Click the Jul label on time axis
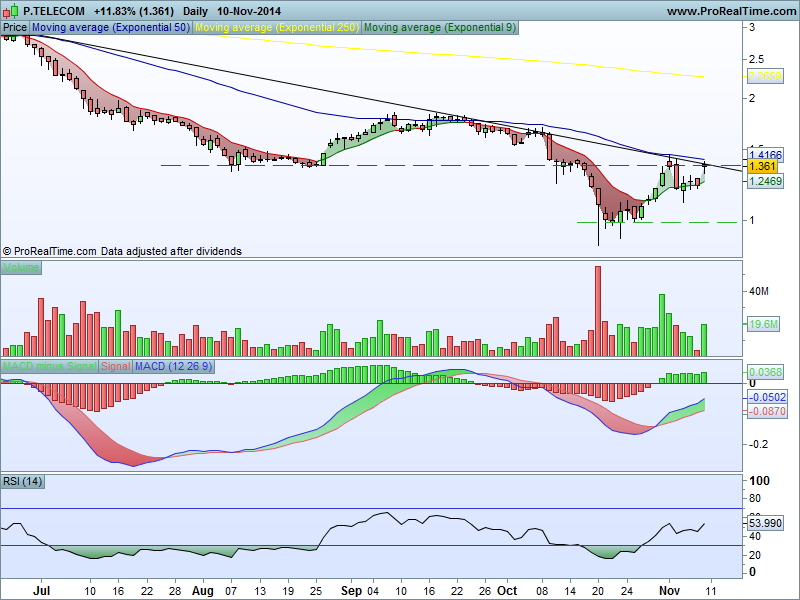 (x=41, y=591)
